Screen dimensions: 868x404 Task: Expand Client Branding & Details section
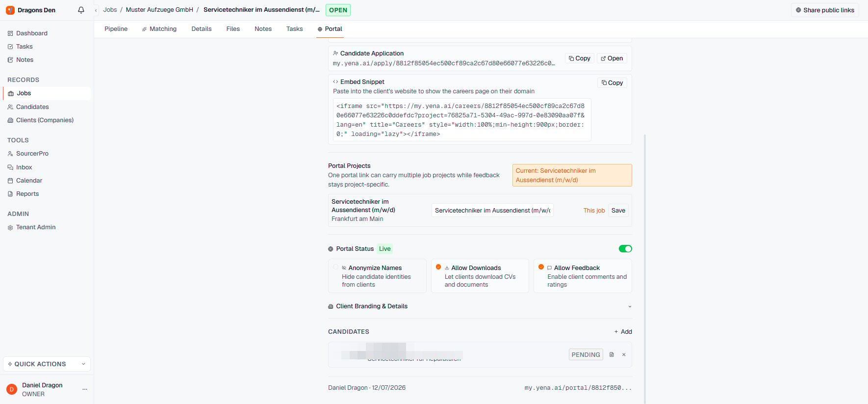pyautogui.click(x=480, y=306)
